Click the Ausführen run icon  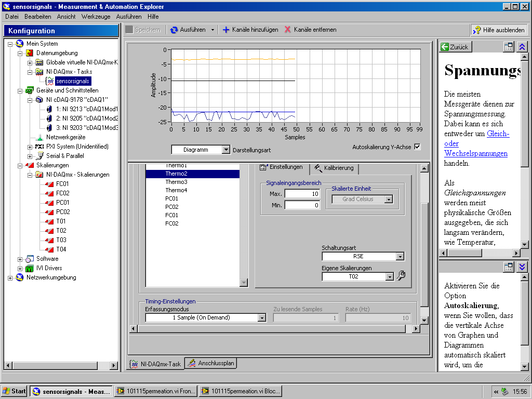tap(174, 30)
